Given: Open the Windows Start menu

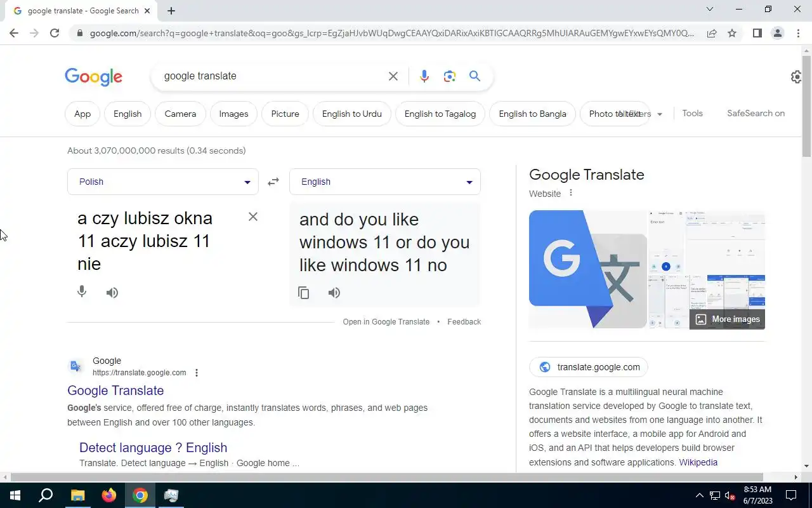Looking at the screenshot, I should (x=15, y=495).
